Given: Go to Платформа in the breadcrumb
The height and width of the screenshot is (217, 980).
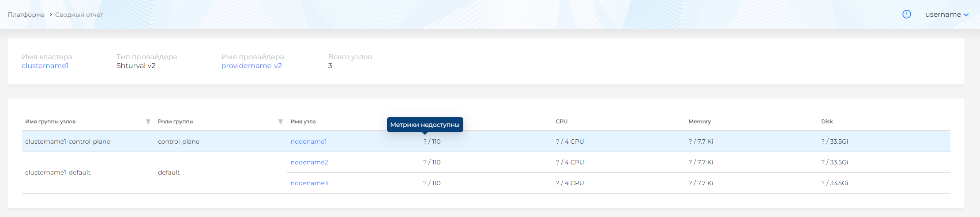Looking at the screenshot, I should (26, 15).
